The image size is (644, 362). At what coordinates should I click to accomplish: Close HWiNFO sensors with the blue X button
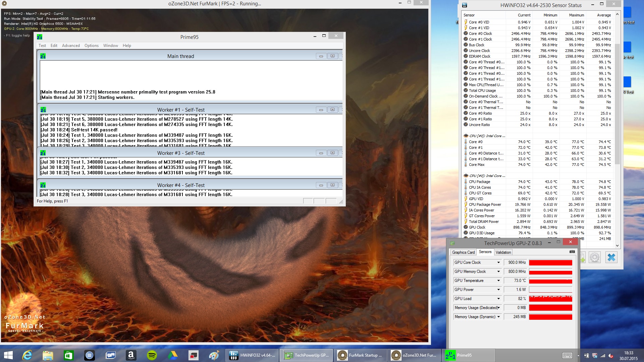[611, 257]
